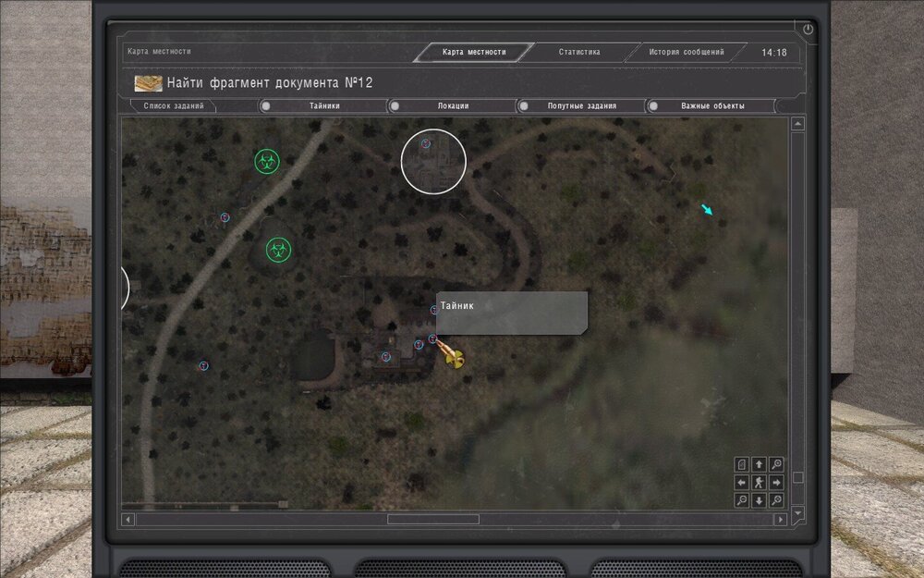Screen dimensions: 924x578
Task: Click the task title Найти фрагмент документа №12
Action: [x=270, y=82]
